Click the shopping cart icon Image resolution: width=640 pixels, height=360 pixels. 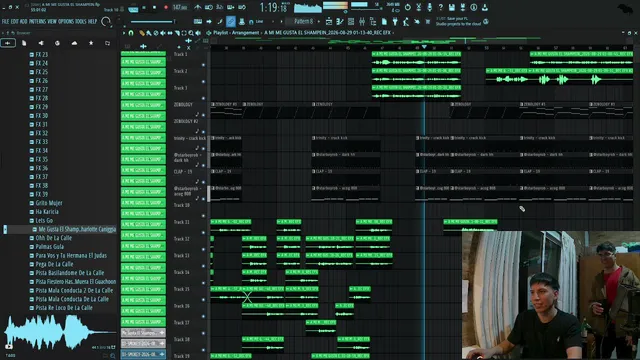(428, 22)
